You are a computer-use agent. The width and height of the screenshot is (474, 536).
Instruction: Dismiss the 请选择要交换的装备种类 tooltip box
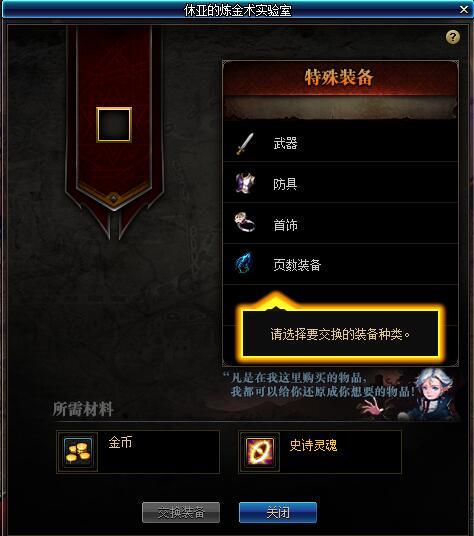(340, 334)
